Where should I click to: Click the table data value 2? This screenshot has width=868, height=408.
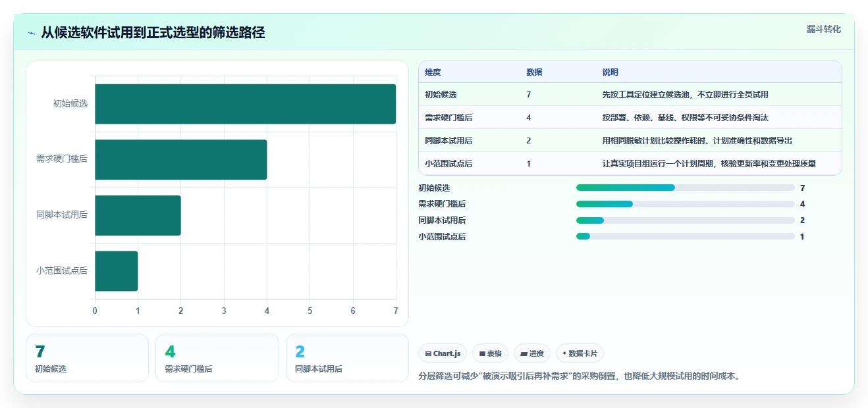coord(529,141)
